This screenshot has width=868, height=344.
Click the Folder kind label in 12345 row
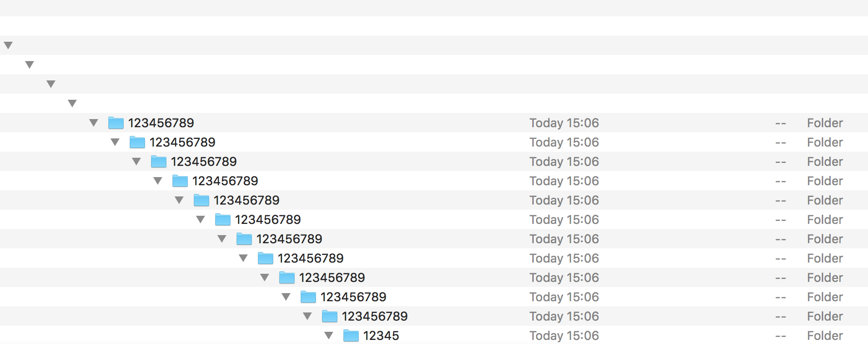click(825, 336)
